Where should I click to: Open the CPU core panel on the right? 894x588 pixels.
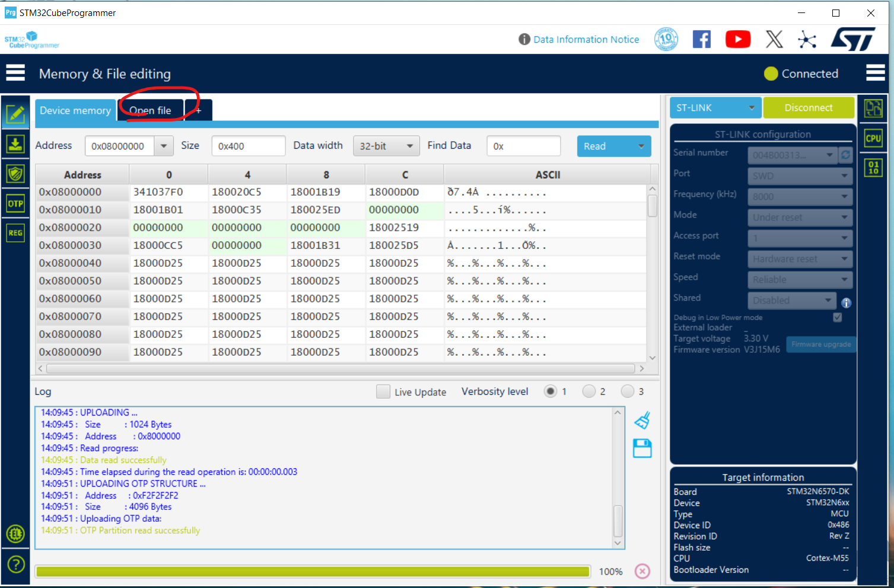point(873,138)
